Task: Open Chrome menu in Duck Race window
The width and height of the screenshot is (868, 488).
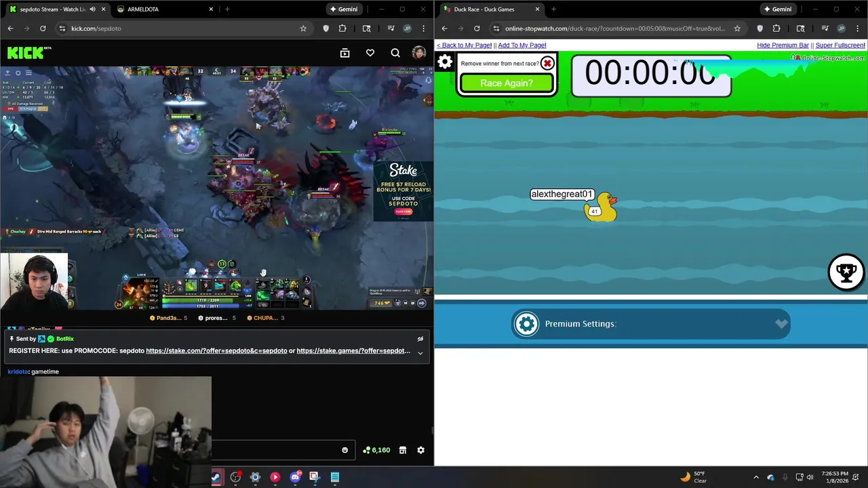Action: (x=858, y=28)
